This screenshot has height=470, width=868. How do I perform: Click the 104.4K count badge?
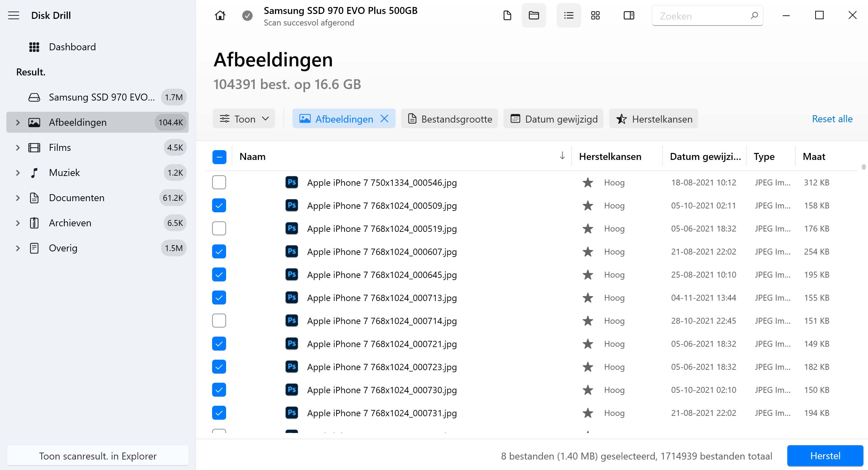(171, 122)
